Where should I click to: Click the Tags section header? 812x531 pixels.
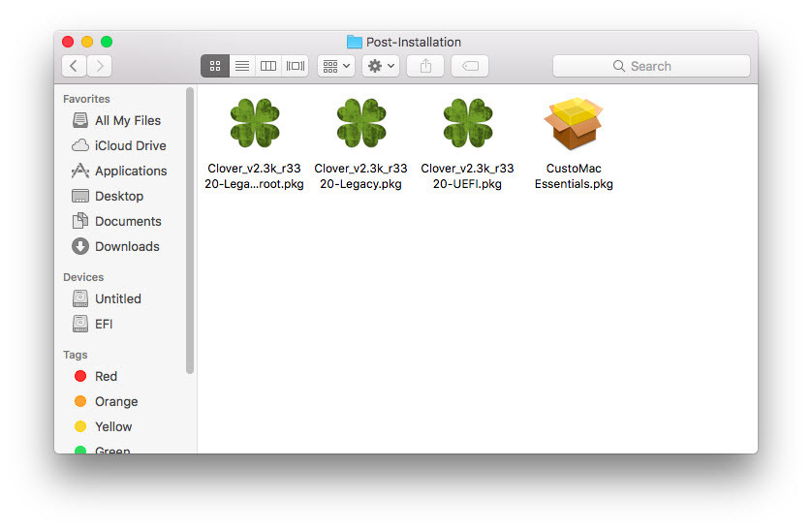coord(75,355)
